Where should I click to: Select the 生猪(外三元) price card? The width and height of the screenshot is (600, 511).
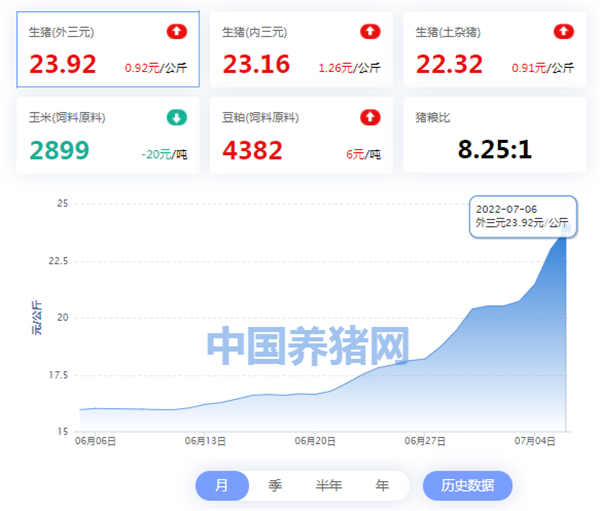click(x=108, y=49)
